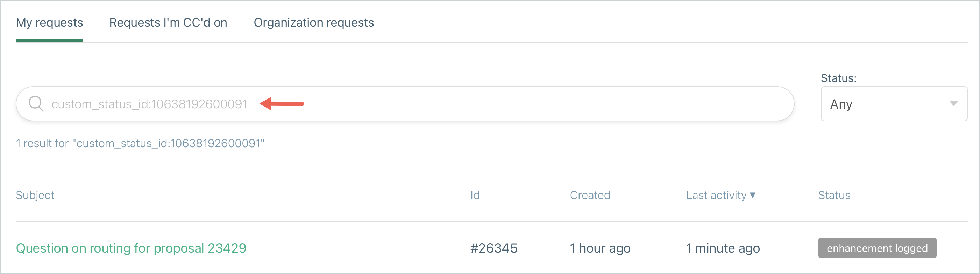Viewport: 980px width, 274px height.
Task: Sort by the Subject column header
Action: (35, 195)
